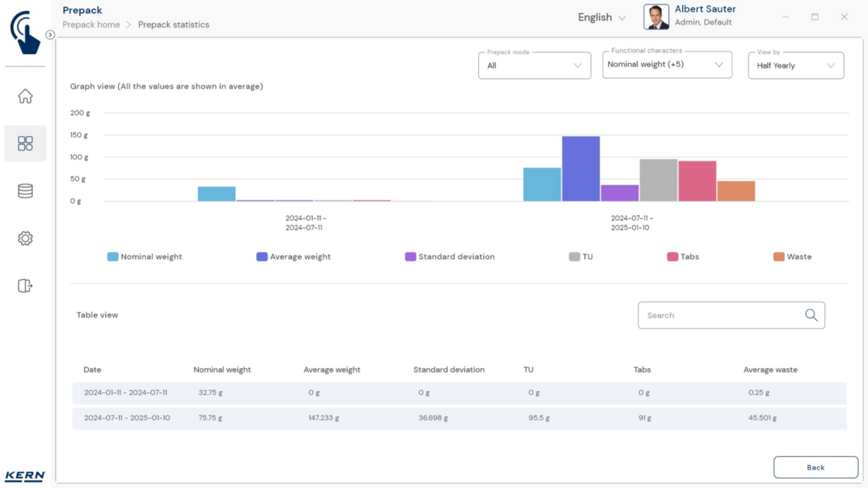Screen dimensions: 868x488
Task: Click into the table Search field
Action: point(720,315)
